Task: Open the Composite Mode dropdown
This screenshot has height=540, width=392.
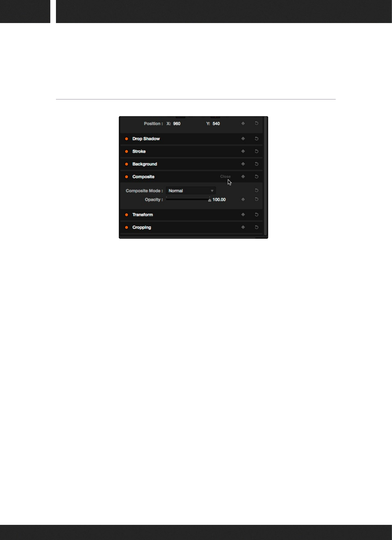Action: (x=191, y=191)
